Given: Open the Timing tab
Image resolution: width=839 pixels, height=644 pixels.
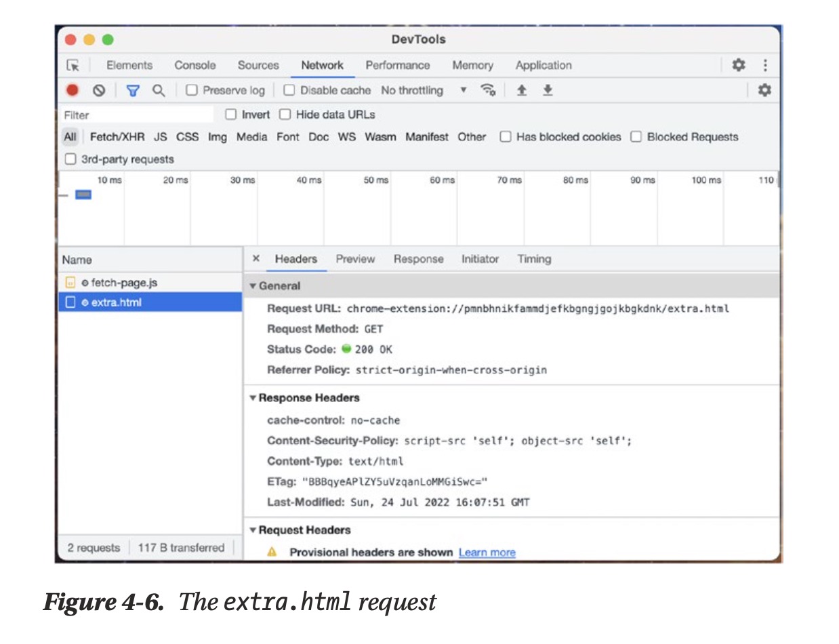Looking at the screenshot, I should click(x=534, y=259).
